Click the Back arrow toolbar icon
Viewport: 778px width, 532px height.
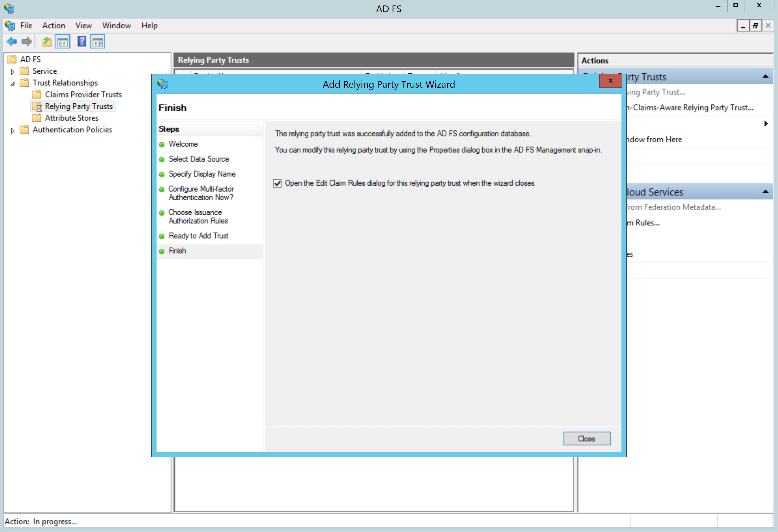click(x=12, y=42)
